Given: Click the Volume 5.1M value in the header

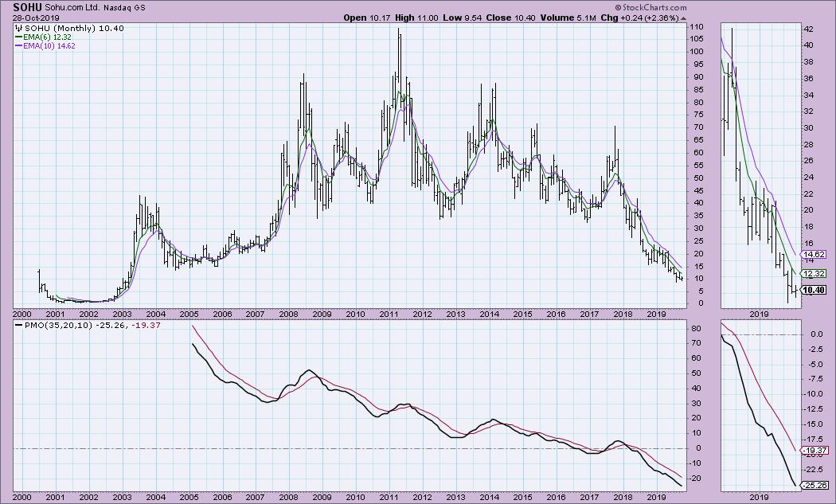Looking at the screenshot, I should 568,18.
